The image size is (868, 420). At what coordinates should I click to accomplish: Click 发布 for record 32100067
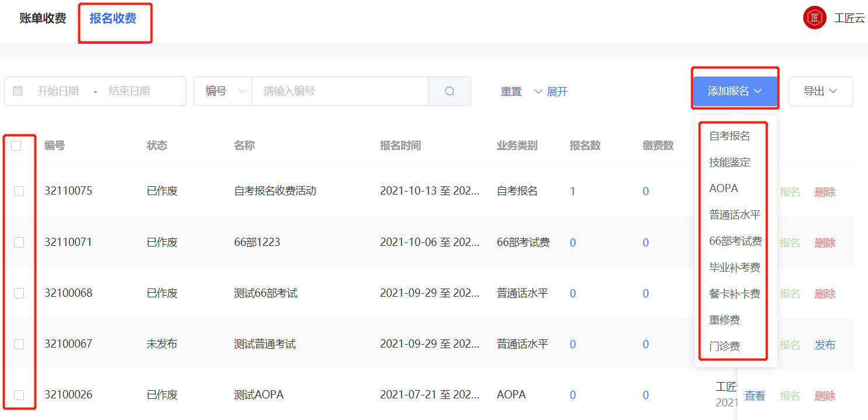825,345
